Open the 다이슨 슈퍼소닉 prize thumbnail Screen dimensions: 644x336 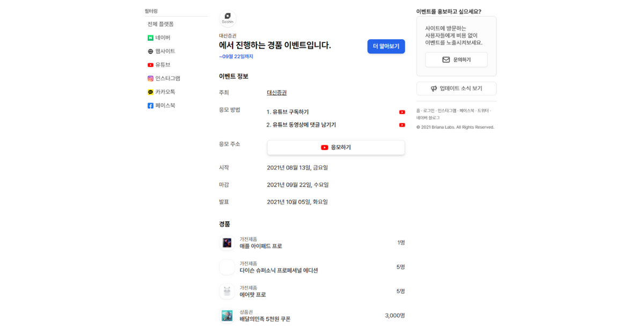pyautogui.click(x=227, y=267)
